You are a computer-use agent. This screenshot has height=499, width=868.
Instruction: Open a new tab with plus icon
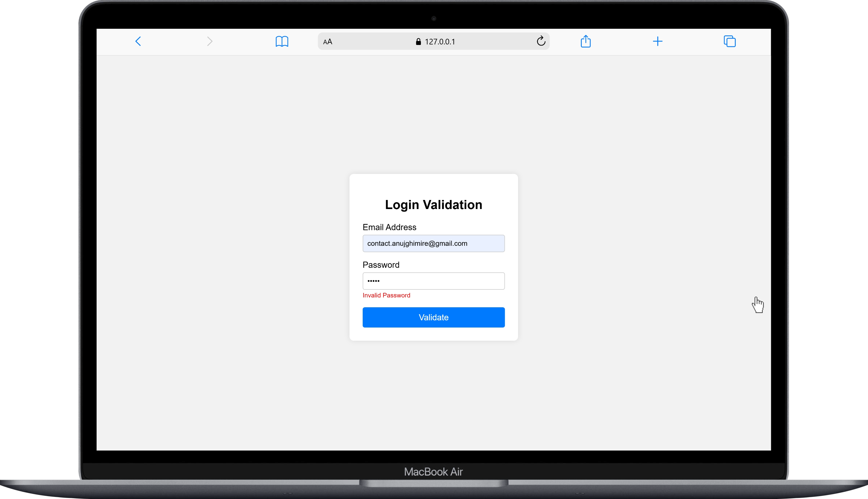pos(658,41)
